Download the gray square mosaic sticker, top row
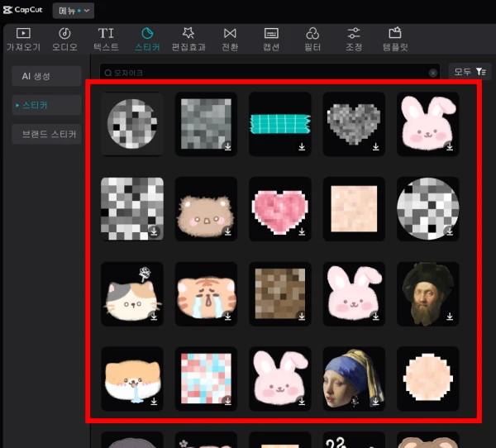 (228, 146)
